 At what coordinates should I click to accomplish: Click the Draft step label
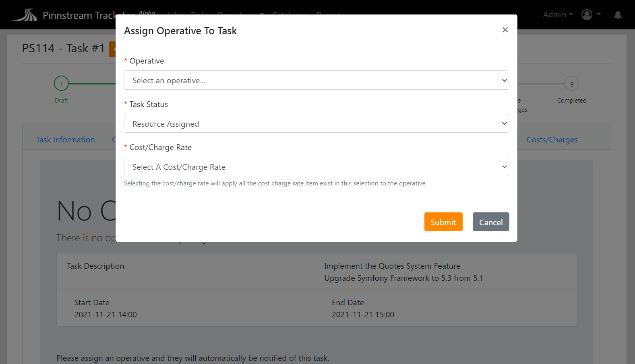[61, 101]
